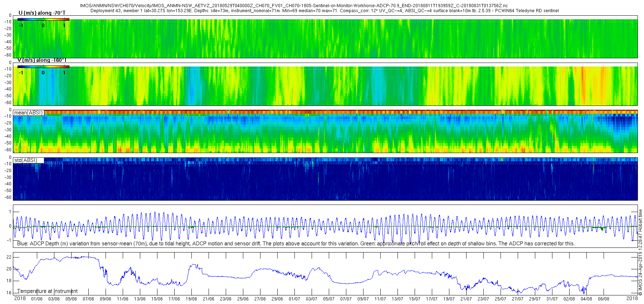Click the 21/06 date tick label

(x=209, y=299)
